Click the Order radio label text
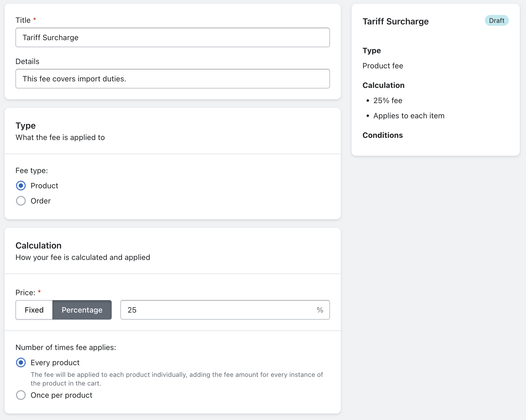This screenshot has width=526, height=420. pos(41,201)
